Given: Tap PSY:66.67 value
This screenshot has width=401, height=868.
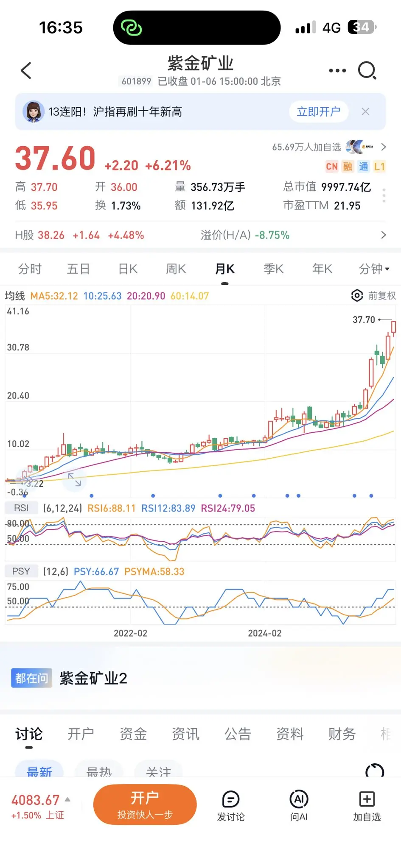Looking at the screenshot, I should (x=96, y=572).
